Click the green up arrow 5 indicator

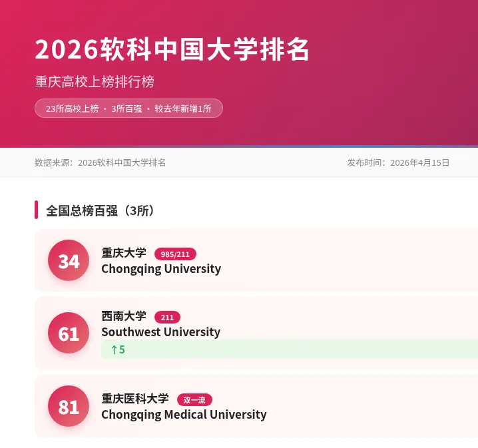pyautogui.click(x=118, y=349)
